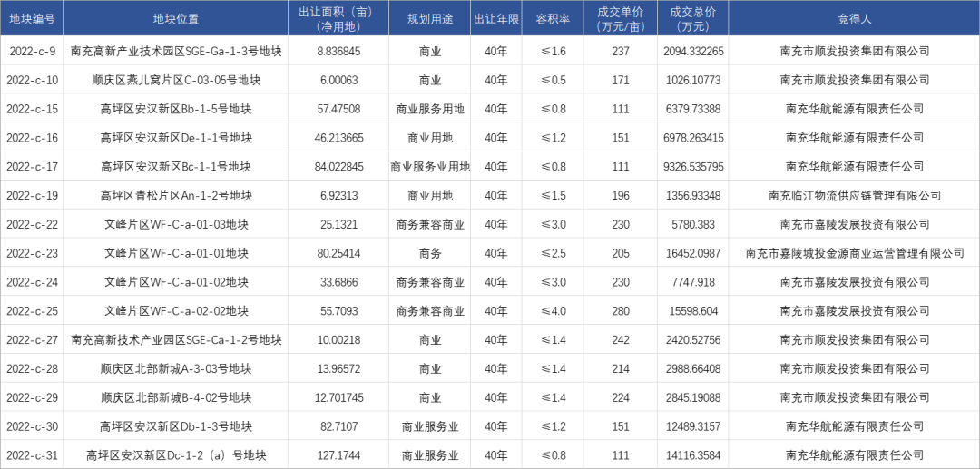
Task: Click plot ratio ≤2.5
Action: [x=554, y=253]
